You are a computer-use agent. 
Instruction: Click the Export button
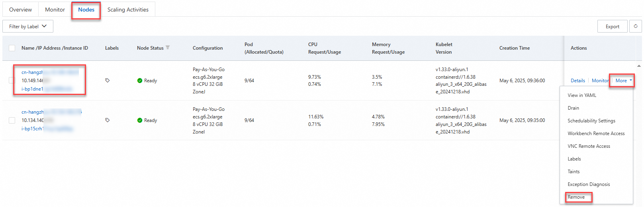[x=612, y=27]
